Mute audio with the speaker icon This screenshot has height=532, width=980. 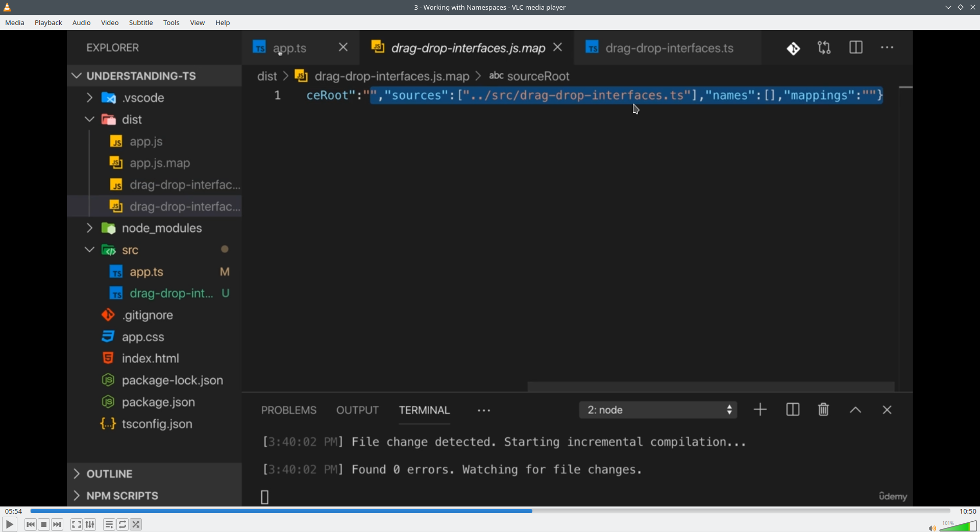(x=932, y=528)
